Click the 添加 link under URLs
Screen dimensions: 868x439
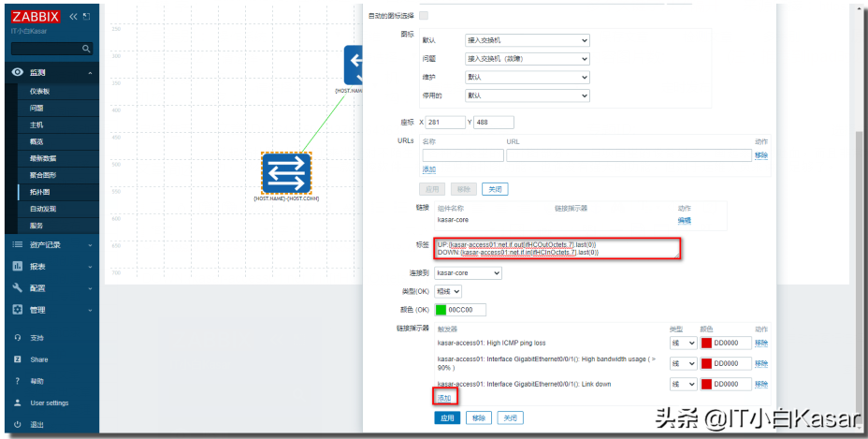pos(429,169)
